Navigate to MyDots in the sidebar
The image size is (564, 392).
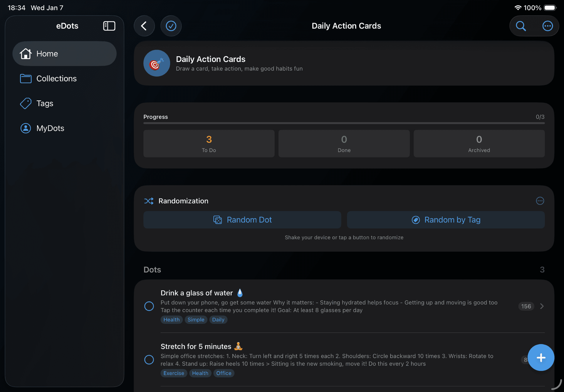tap(50, 128)
